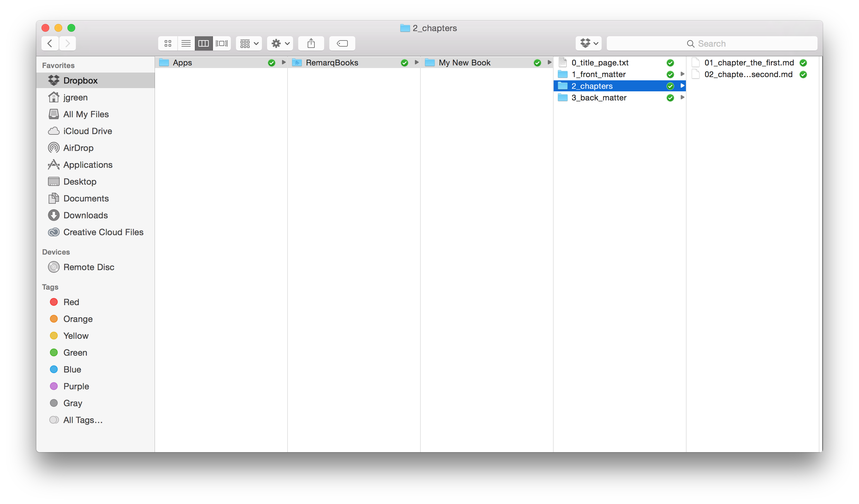This screenshot has height=504, width=859.
Task: Filter by the Purple tag
Action: 95,386
